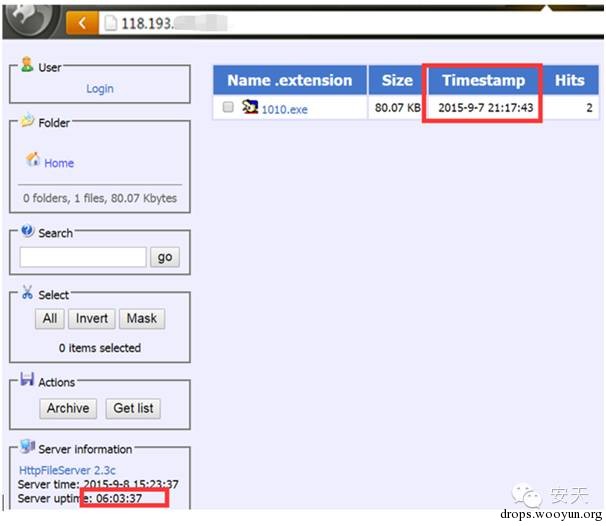
Task: Click the Server information icon
Action: click(27, 447)
